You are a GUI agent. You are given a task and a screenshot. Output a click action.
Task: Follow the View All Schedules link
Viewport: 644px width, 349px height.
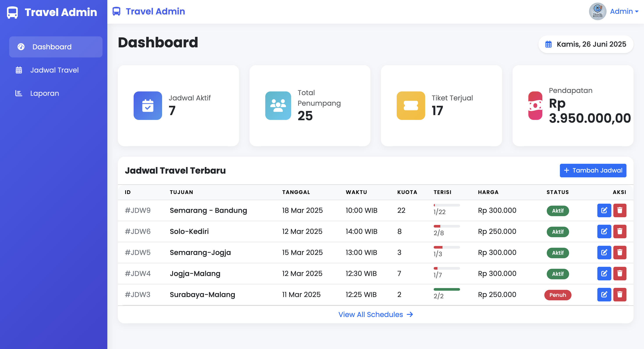(x=375, y=315)
